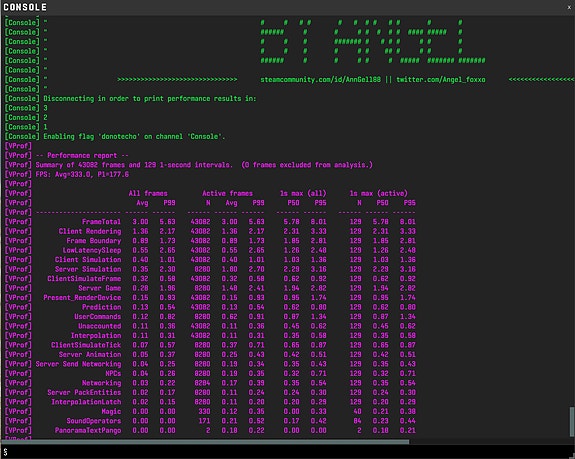Click the '1s max (active)' column header
Screen dimensions: 575x459
tap(378, 193)
